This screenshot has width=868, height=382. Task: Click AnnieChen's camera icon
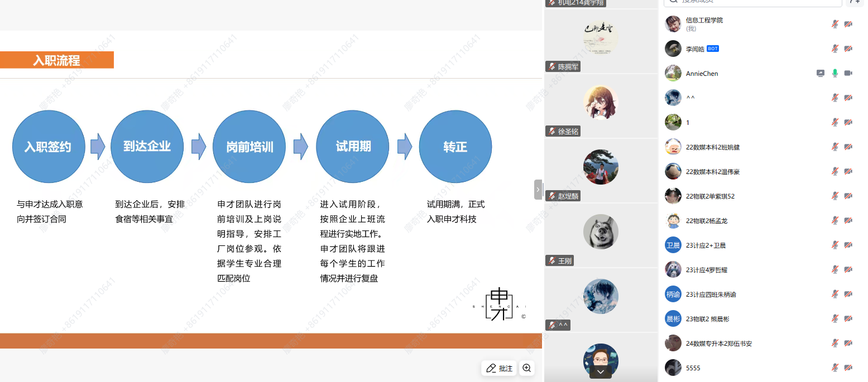point(848,73)
